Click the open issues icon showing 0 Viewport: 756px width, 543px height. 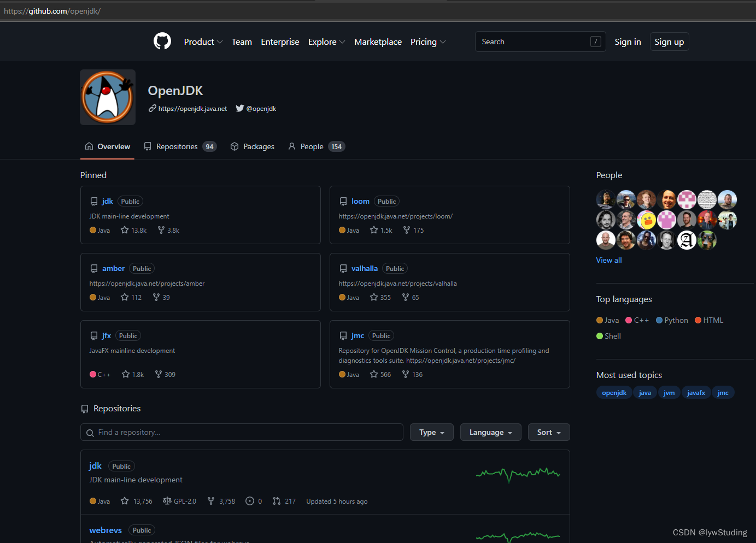click(250, 501)
